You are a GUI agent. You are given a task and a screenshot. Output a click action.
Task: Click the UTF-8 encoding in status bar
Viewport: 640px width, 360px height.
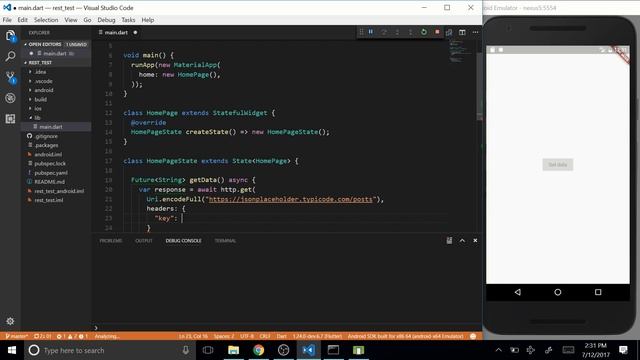coord(247,336)
